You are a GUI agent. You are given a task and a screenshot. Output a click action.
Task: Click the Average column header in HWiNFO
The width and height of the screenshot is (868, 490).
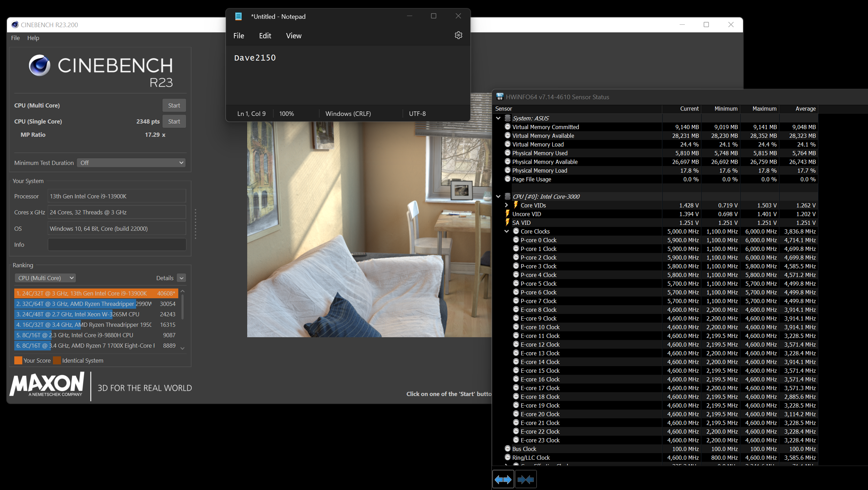pos(798,109)
